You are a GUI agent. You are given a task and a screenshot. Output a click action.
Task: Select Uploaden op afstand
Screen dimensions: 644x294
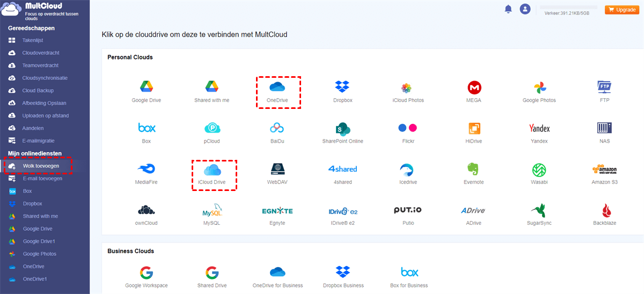pyautogui.click(x=45, y=115)
